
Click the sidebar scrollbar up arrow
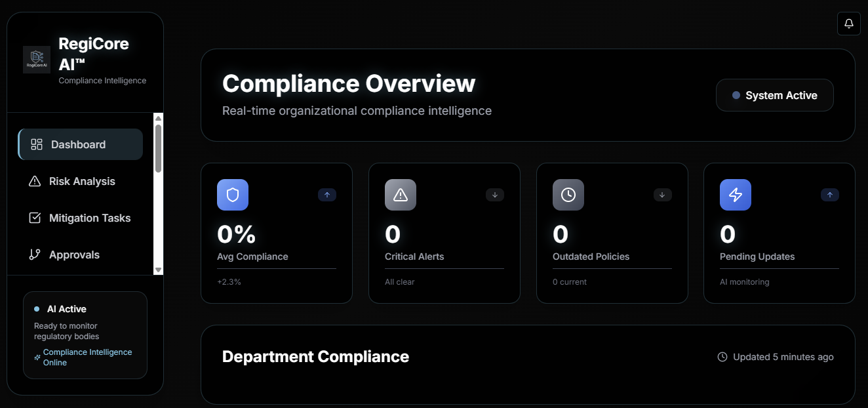click(x=158, y=118)
